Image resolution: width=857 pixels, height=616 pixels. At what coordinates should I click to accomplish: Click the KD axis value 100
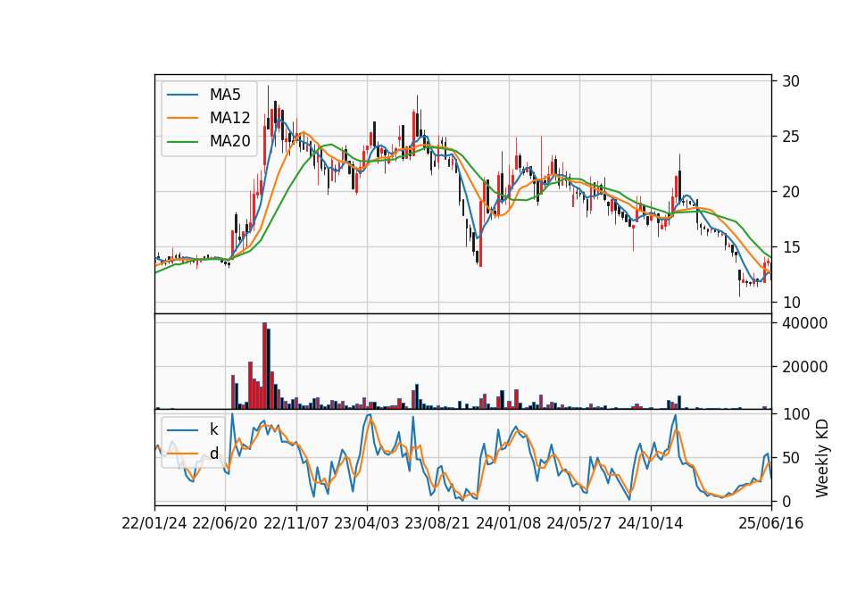(795, 414)
